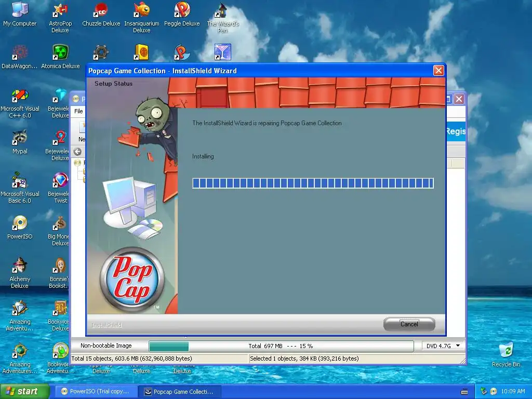Open the DVD 4.7G media type dropdown
Image resolution: width=532 pixels, height=399 pixels.
(443, 345)
